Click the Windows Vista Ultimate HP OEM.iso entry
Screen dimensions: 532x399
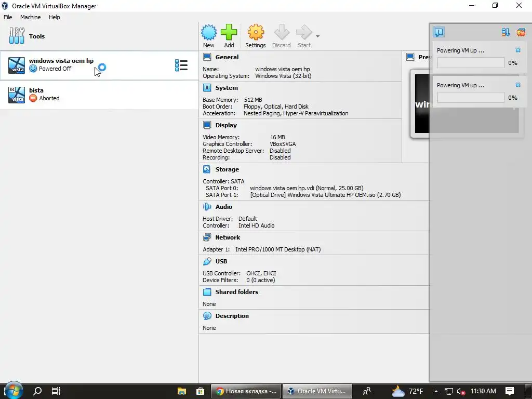click(325, 195)
